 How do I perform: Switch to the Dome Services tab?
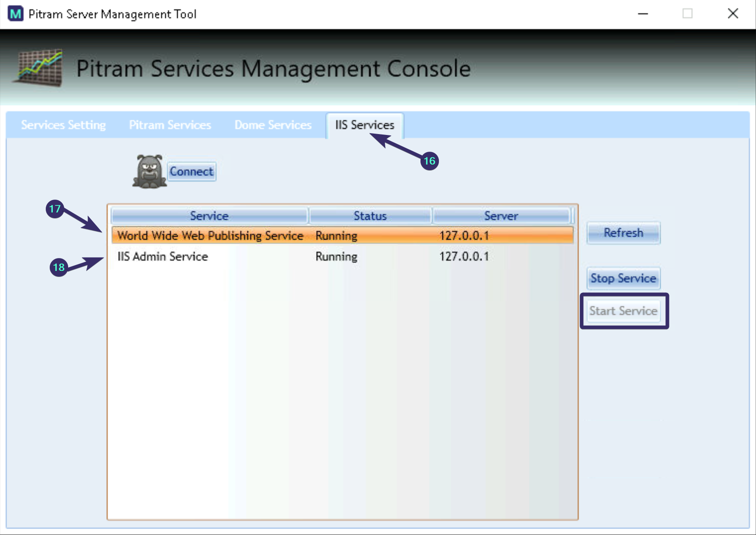(x=273, y=125)
